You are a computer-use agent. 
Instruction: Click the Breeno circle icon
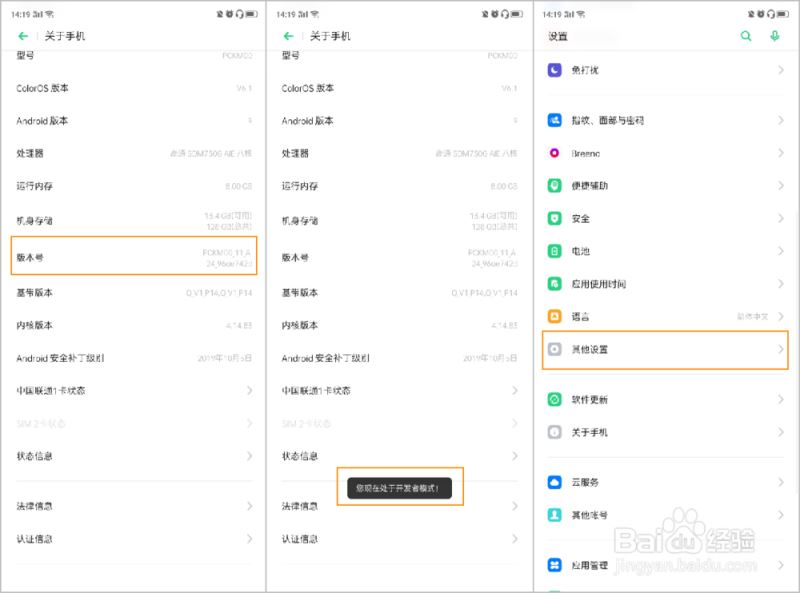pos(555,153)
